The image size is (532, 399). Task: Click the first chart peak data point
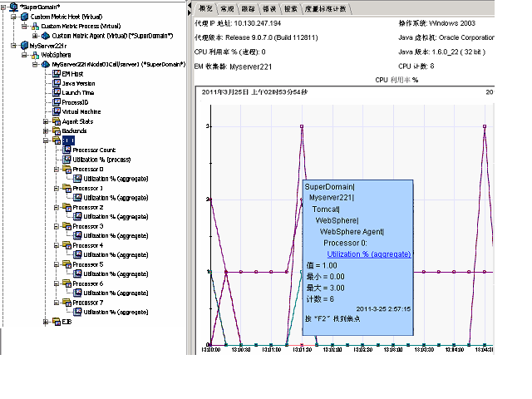click(302, 126)
